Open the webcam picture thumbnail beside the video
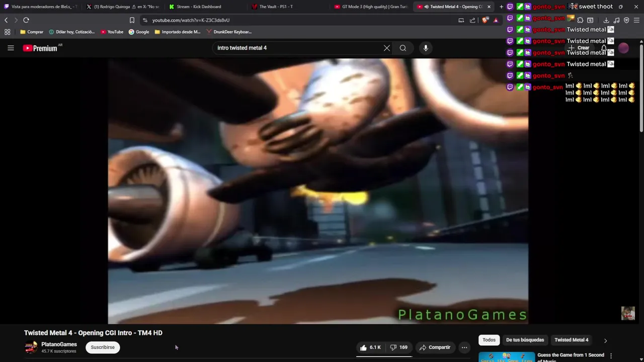This screenshot has width=644, height=362. pyautogui.click(x=628, y=313)
